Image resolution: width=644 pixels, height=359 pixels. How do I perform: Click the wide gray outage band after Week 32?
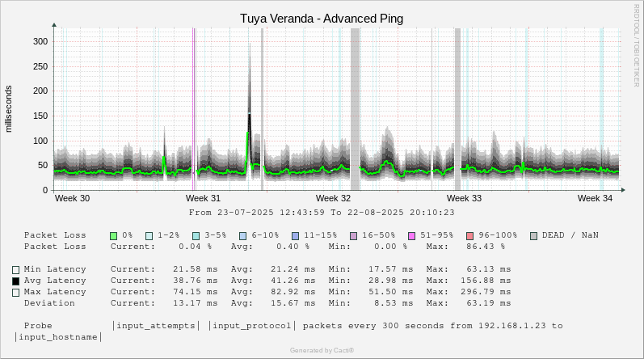pyautogui.click(x=355, y=109)
